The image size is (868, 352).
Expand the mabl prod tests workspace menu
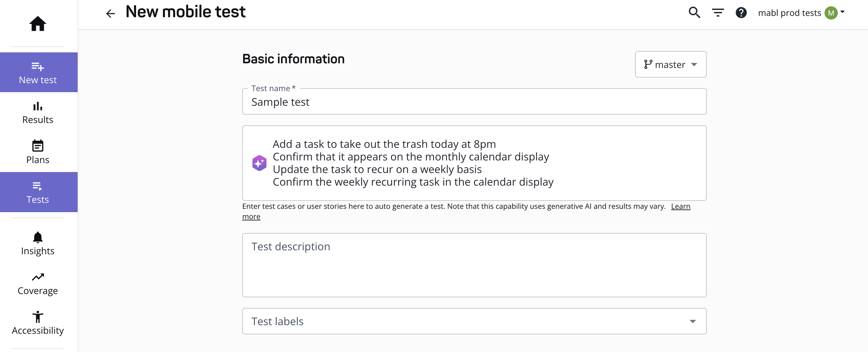pos(842,12)
